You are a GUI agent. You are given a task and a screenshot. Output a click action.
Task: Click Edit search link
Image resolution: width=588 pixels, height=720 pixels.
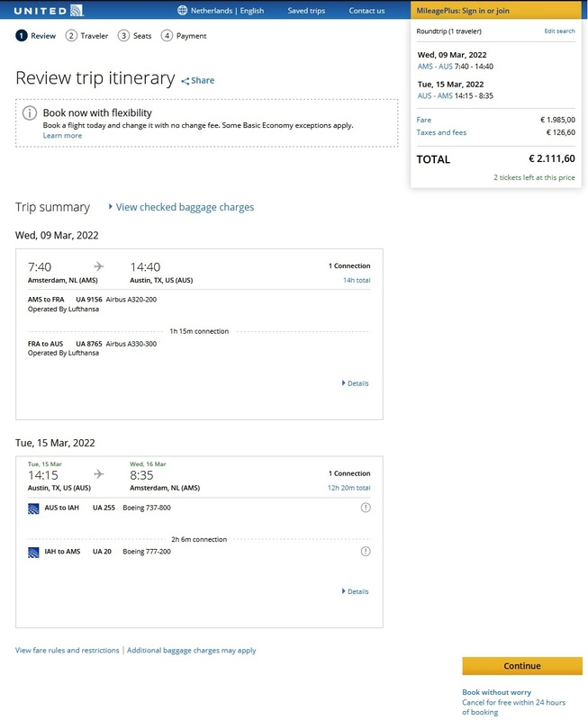(559, 31)
